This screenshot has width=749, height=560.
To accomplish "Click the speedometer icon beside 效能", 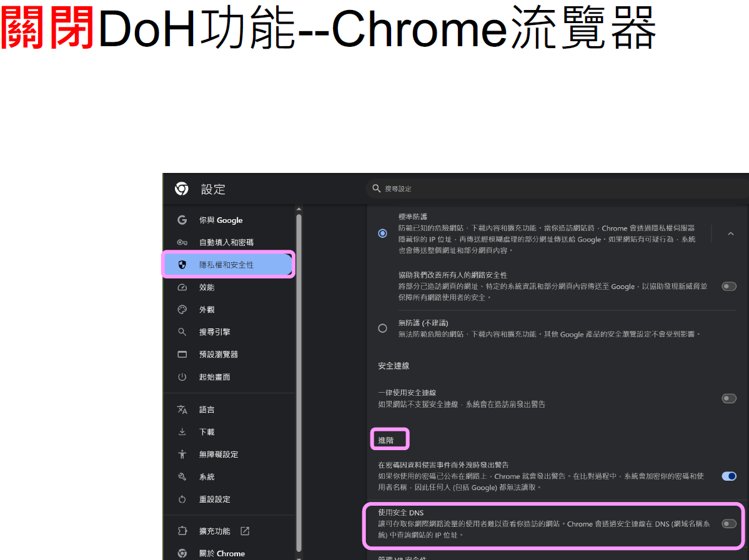I will tap(182, 287).
